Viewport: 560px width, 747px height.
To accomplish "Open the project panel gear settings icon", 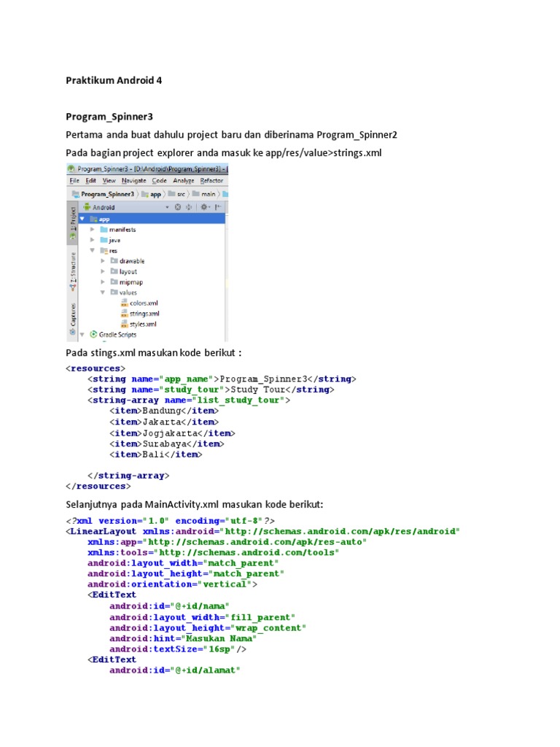I will coord(204,207).
